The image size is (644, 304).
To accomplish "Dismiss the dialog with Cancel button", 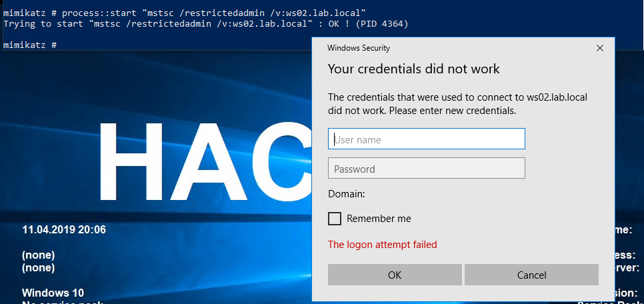I will pos(531,275).
